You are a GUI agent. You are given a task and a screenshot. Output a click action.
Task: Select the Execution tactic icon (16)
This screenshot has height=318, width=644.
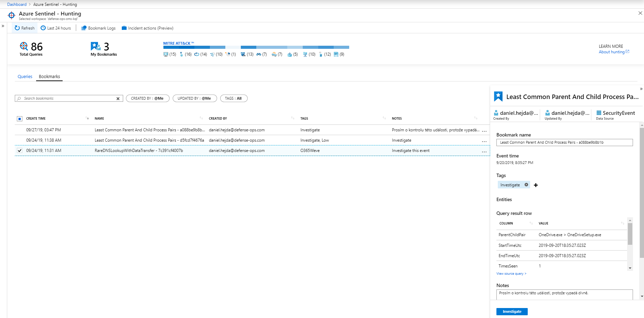pos(181,54)
